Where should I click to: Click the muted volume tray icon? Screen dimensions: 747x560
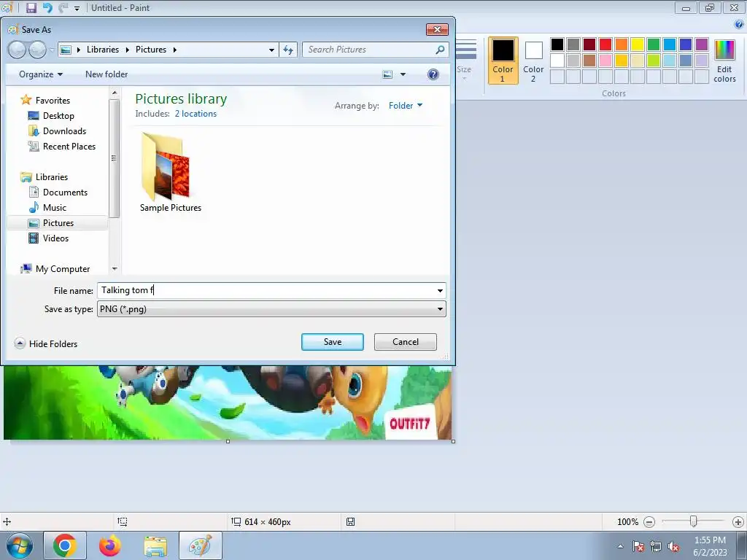(673, 547)
